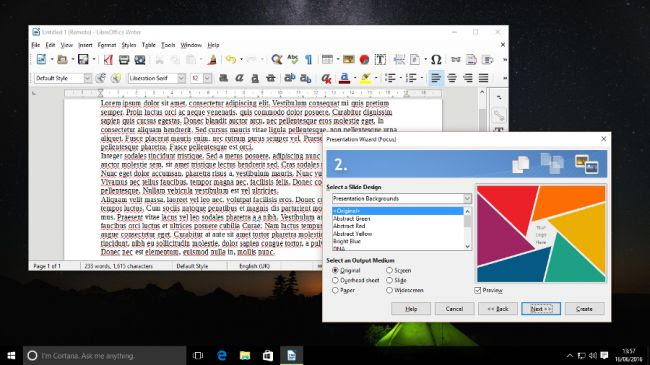Open the Tools menu in Writer

168,45
